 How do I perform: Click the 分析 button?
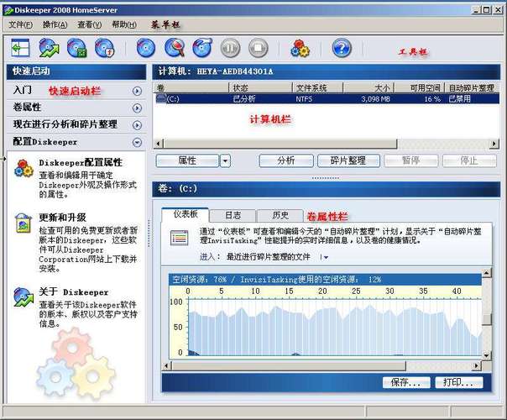coord(286,160)
